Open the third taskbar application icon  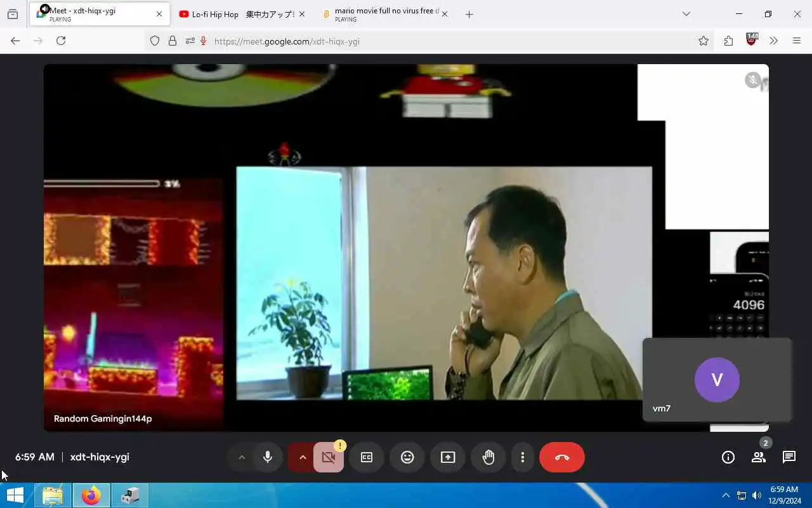coord(130,495)
